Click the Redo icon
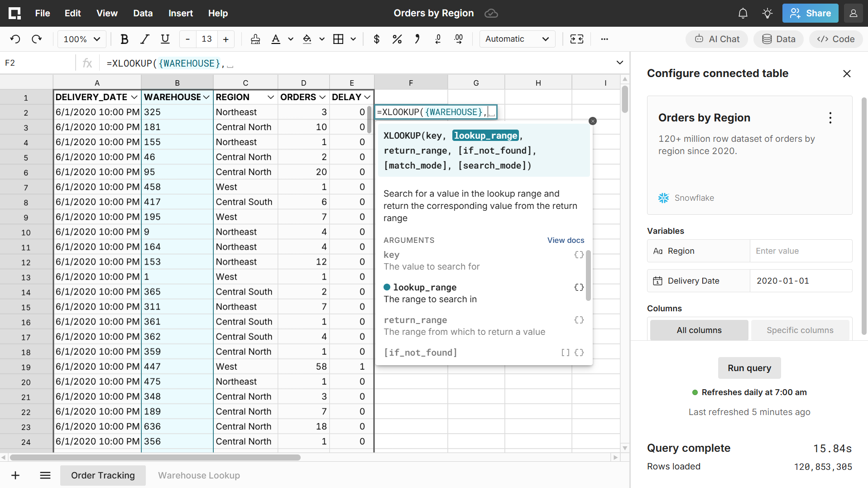 37,39
